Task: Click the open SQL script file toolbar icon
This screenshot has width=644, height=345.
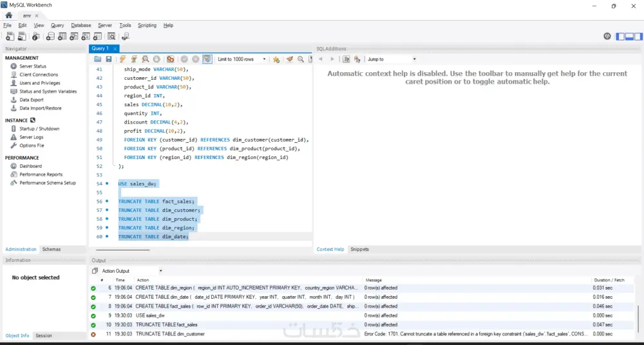Action: pyautogui.click(x=22, y=37)
